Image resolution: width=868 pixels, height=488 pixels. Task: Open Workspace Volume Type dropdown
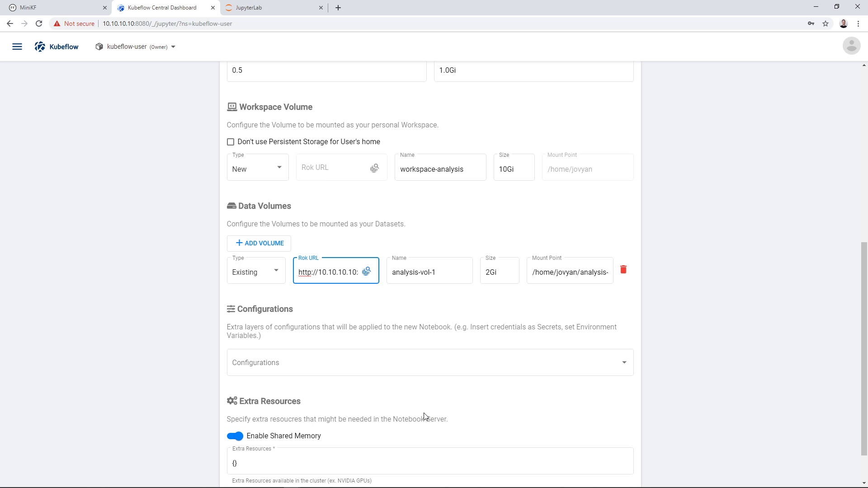[x=258, y=167]
